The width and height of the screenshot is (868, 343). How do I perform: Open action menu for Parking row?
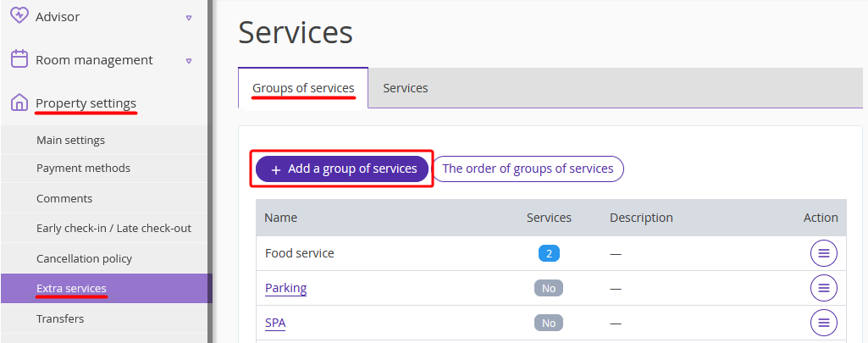(824, 288)
